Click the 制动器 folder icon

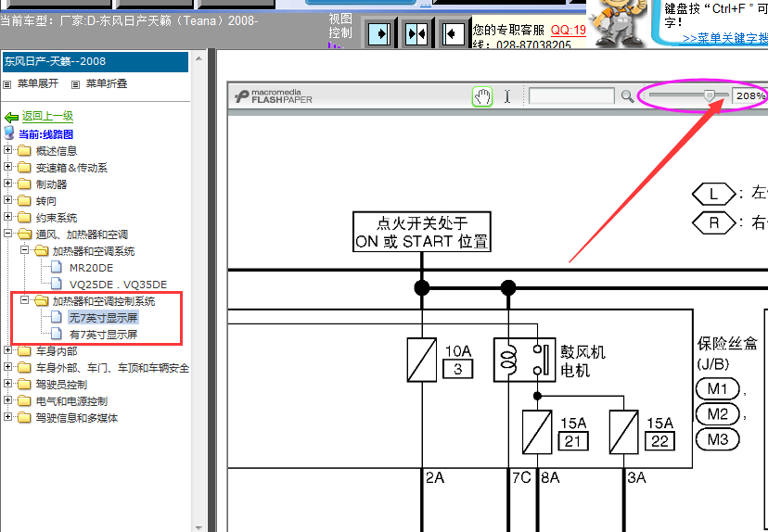pos(24,184)
